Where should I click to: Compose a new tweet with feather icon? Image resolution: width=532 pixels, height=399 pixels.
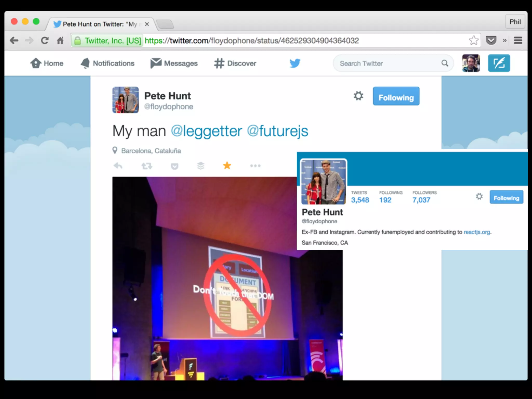[x=499, y=63]
